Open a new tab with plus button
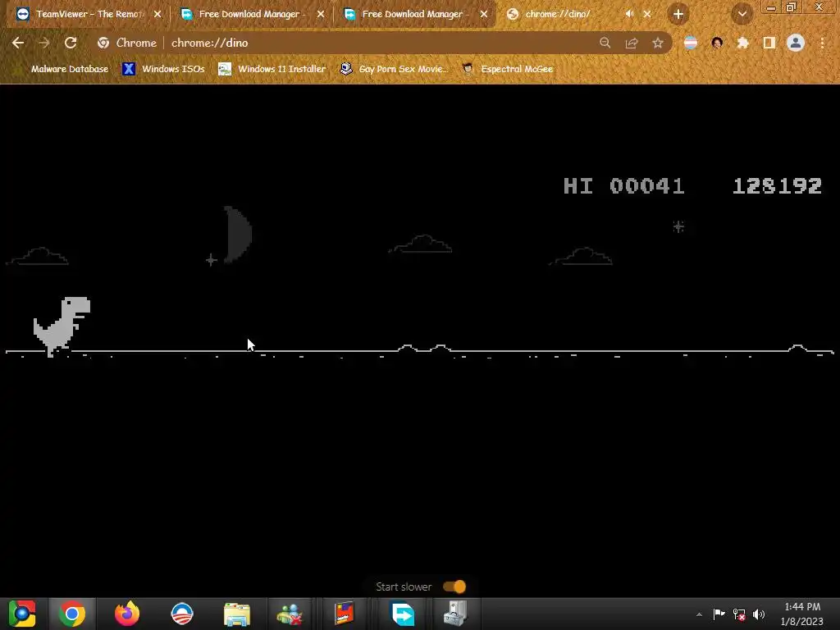The width and height of the screenshot is (840, 630). [678, 15]
